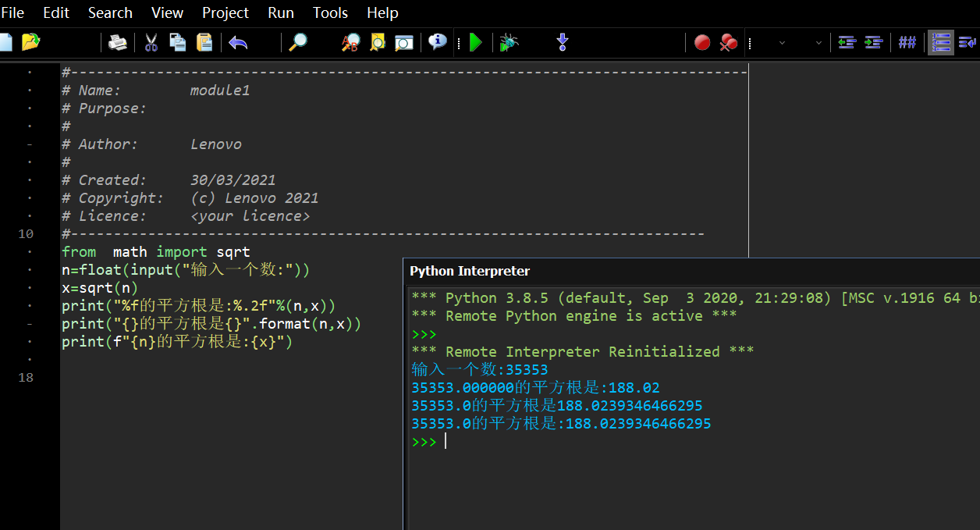Open the Run menu

click(x=281, y=12)
